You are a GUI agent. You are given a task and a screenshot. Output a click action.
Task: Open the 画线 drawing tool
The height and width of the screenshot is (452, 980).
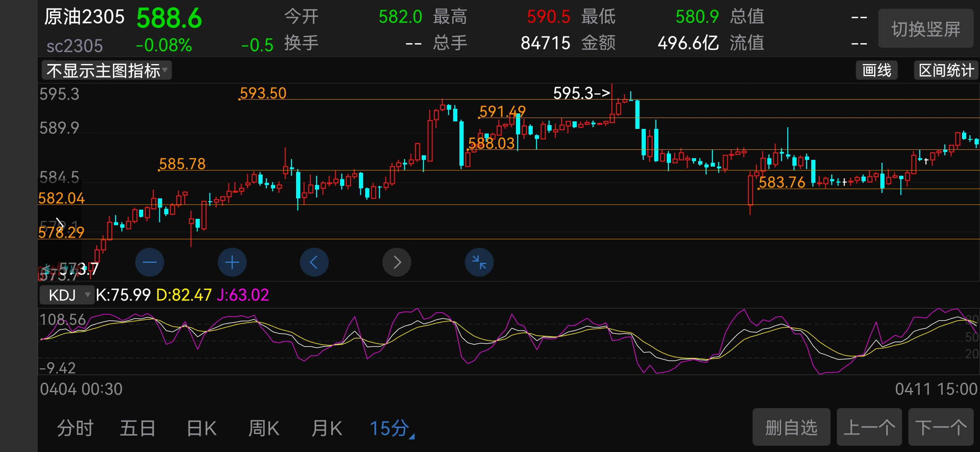[877, 70]
